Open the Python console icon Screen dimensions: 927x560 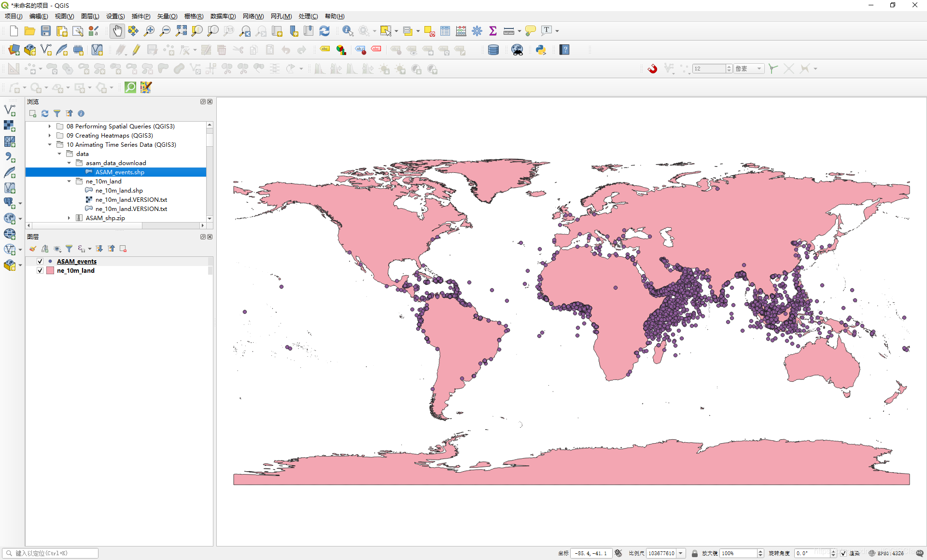(541, 50)
